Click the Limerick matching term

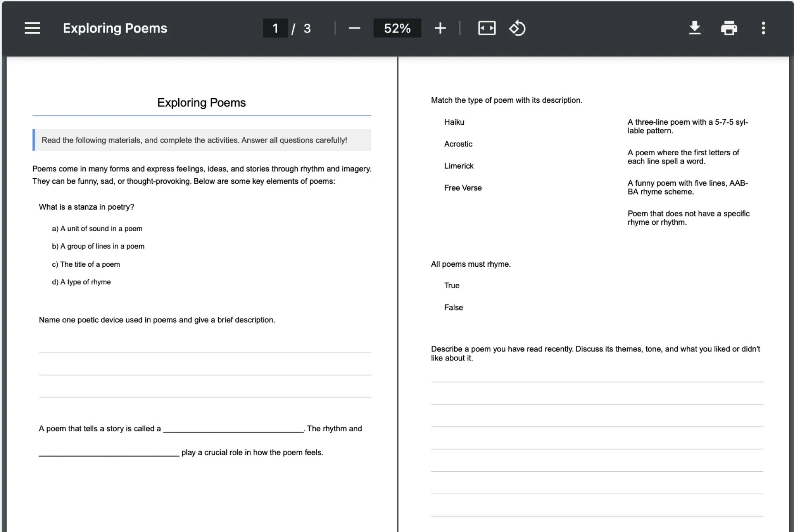459,166
